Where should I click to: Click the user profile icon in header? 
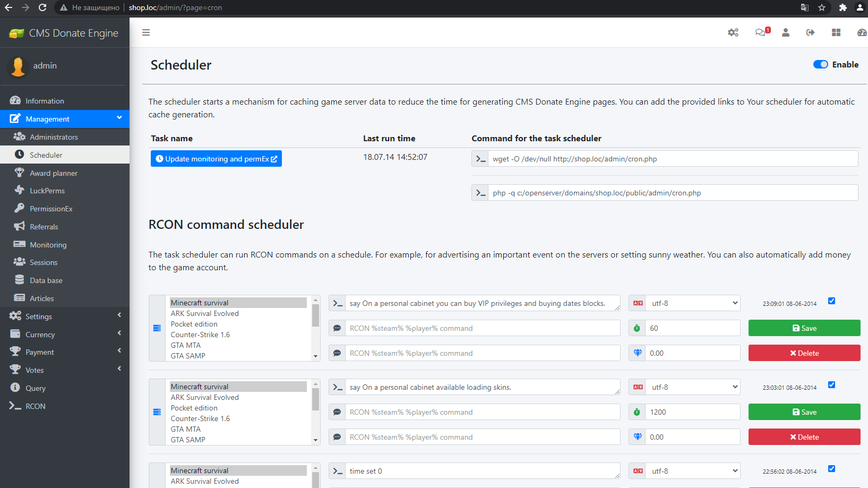tap(786, 32)
